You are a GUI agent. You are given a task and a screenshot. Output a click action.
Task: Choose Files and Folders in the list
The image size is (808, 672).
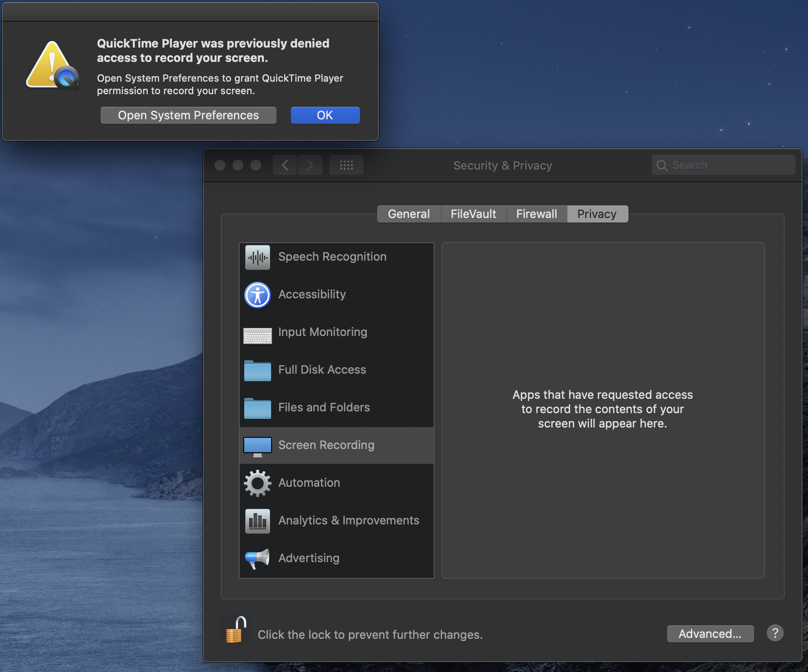tap(337, 408)
